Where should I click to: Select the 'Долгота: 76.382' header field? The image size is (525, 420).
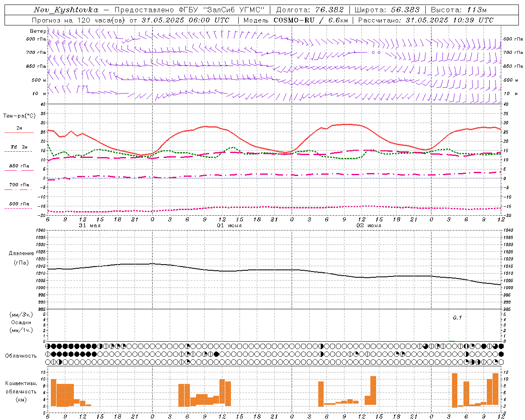[310, 10]
